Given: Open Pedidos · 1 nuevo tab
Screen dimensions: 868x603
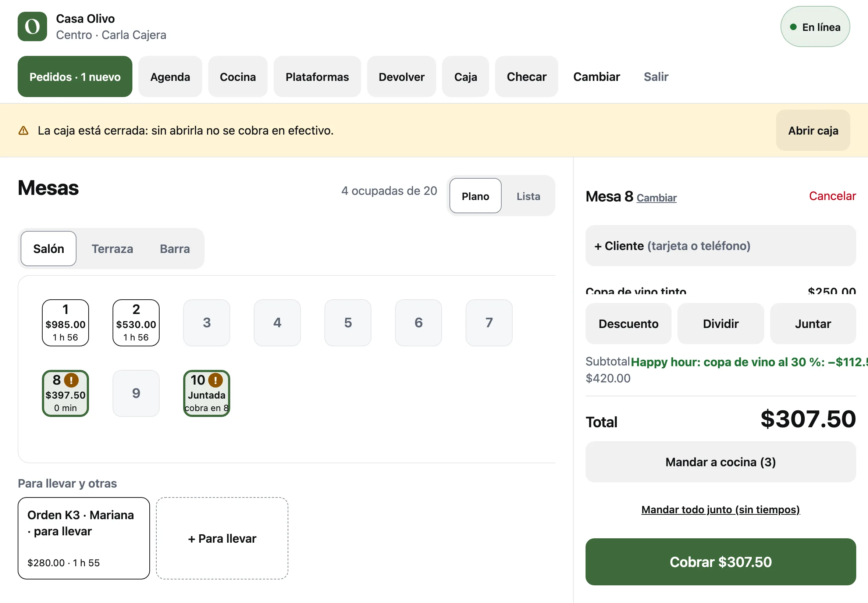Looking at the screenshot, I should 75,77.
